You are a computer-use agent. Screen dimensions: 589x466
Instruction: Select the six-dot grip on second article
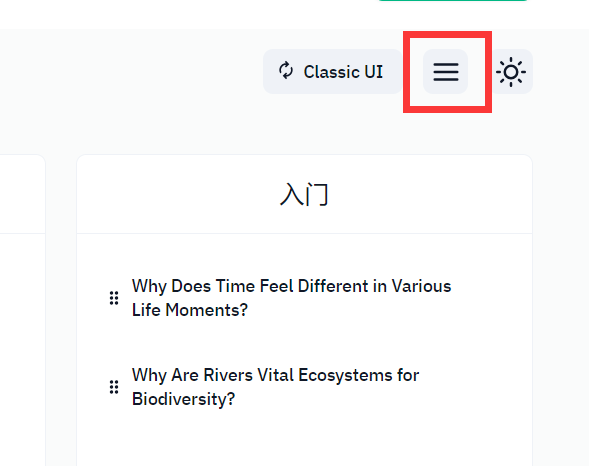tap(114, 387)
